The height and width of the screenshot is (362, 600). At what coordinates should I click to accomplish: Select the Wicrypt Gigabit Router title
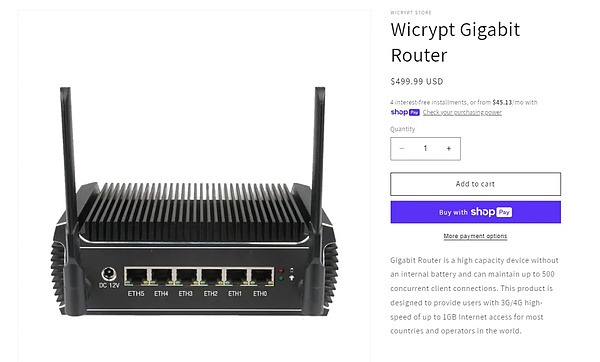[455, 42]
